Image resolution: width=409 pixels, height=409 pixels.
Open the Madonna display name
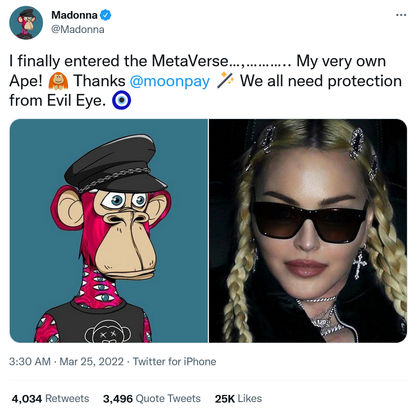click(74, 15)
